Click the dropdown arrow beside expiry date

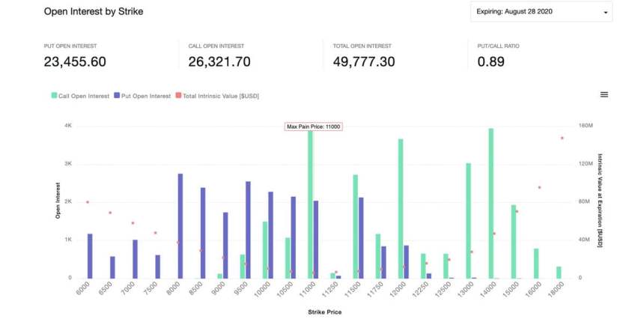(604, 13)
